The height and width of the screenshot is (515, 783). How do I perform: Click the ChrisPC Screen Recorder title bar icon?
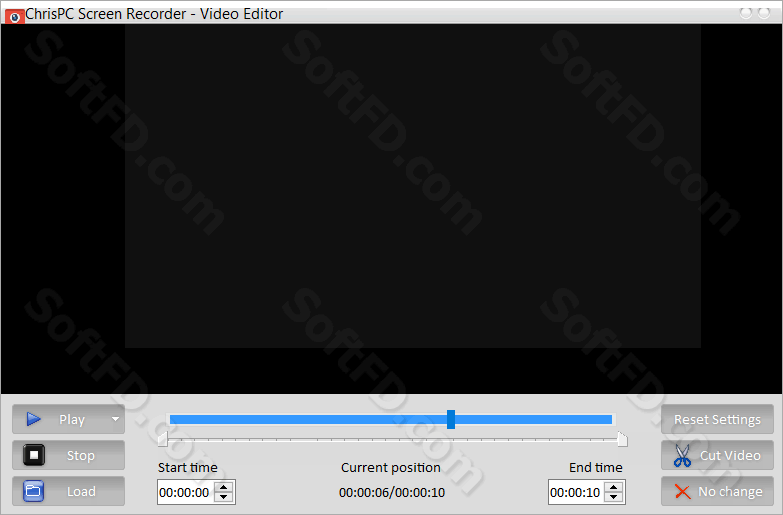click(x=14, y=16)
